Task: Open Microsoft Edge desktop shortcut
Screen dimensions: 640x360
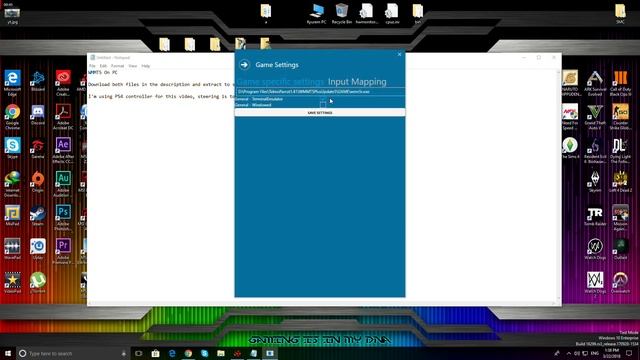Action: coord(12,83)
